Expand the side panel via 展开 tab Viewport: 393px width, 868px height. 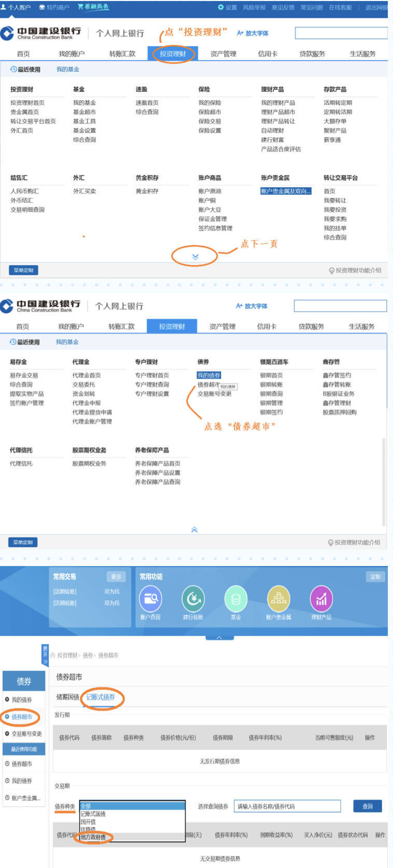click(x=45, y=655)
